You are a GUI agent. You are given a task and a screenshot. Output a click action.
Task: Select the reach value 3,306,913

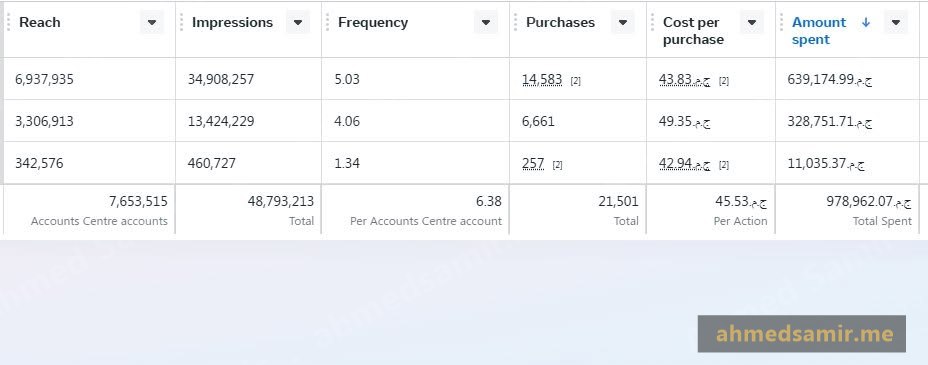pyautogui.click(x=44, y=121)
